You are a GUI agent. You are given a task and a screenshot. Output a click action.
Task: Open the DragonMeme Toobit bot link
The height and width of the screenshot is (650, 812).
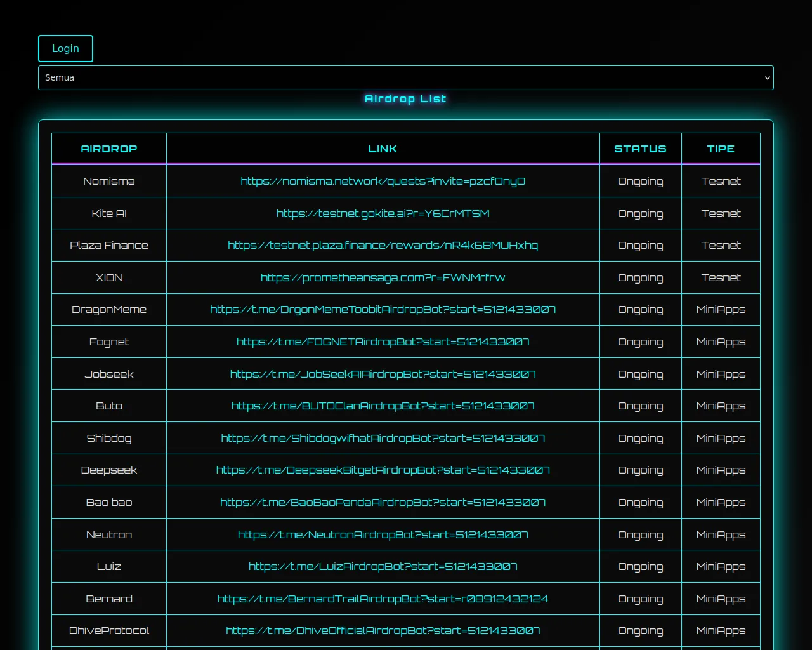pos(383,310)
